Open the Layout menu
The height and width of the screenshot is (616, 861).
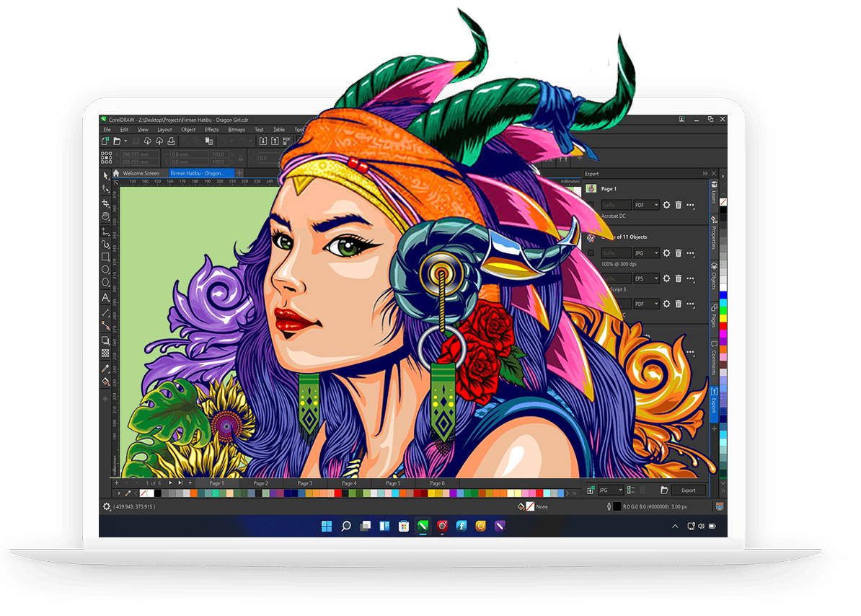click(164, 130)
